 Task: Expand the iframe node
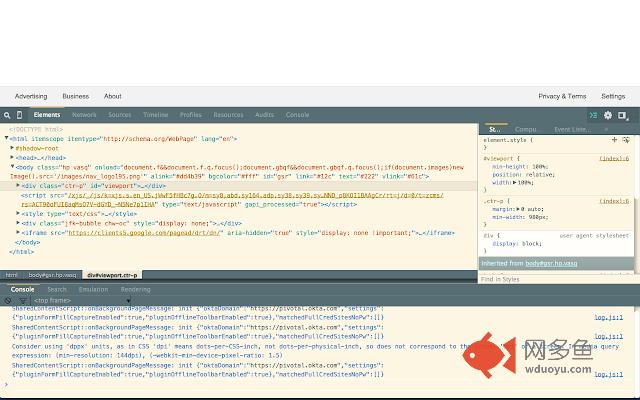pos(18,232)
